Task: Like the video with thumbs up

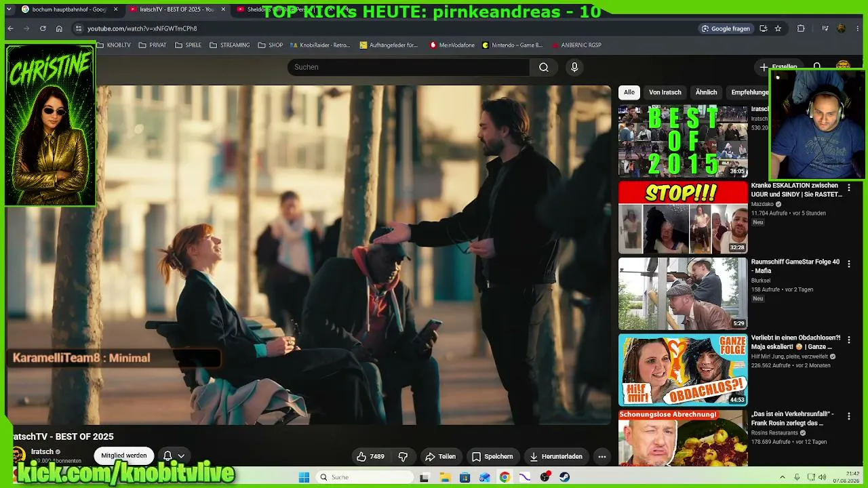Action: tap(370, 457)
